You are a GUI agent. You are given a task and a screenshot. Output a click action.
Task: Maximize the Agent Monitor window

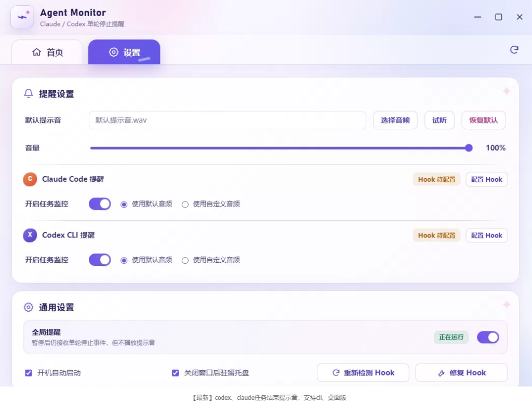click(x=498, y=17)
